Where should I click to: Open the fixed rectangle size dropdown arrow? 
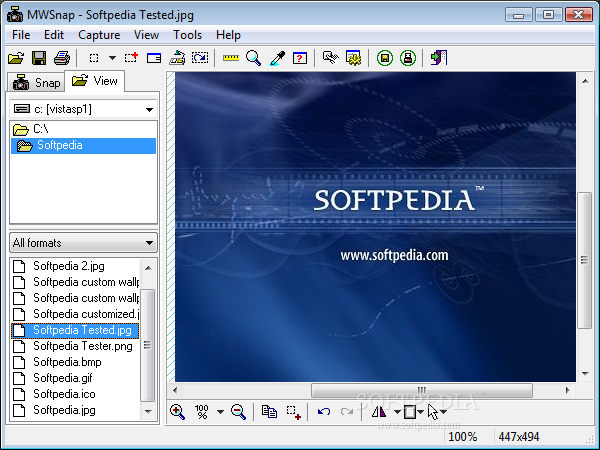point(112,58)
